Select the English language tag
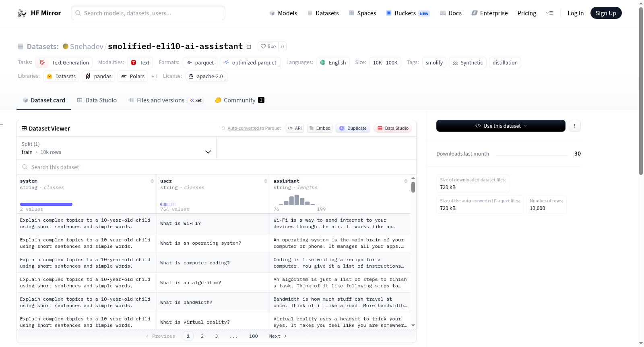644x347 pixels. click(x=333, y=62)
